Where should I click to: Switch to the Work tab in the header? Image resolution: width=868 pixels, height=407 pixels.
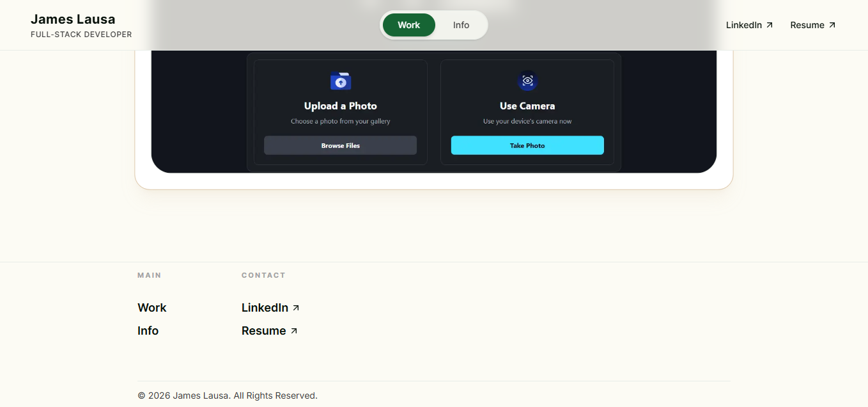408,25
